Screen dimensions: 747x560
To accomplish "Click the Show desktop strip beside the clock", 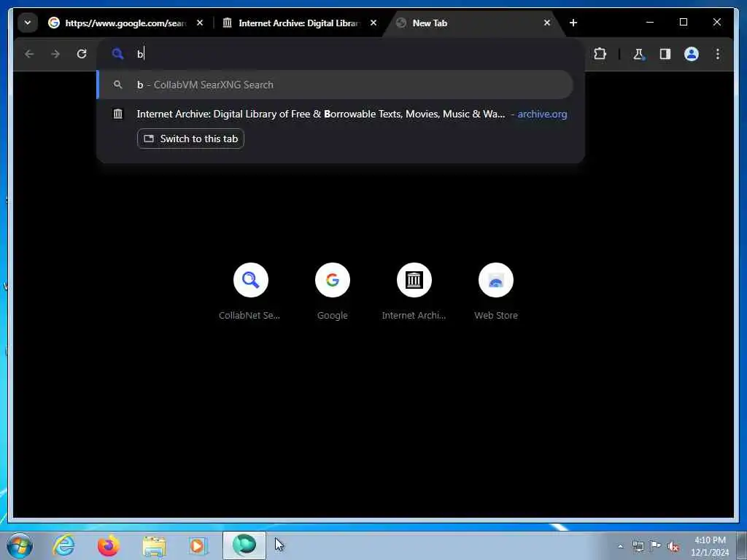I will point(741,545).
